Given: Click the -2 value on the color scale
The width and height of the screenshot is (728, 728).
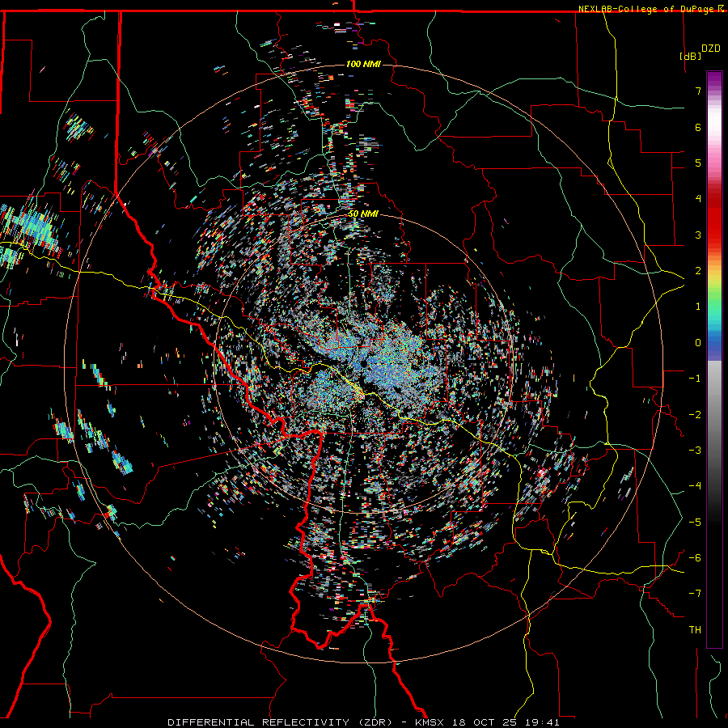Looking at the screenshot, I should point(695,414).
